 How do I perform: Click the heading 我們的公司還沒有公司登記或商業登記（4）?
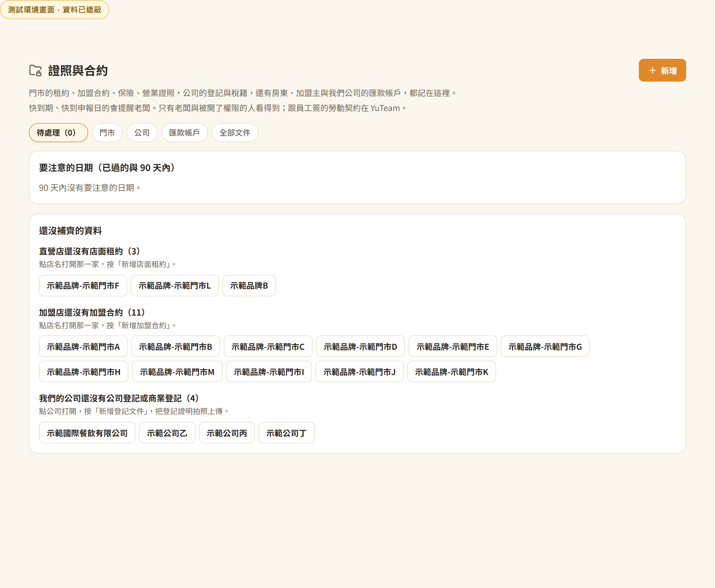pyautogui.click(x=119, y=398)
